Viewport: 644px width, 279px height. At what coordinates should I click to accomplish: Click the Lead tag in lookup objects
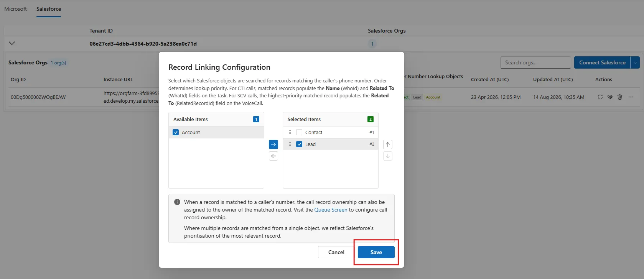click(417, 97)
